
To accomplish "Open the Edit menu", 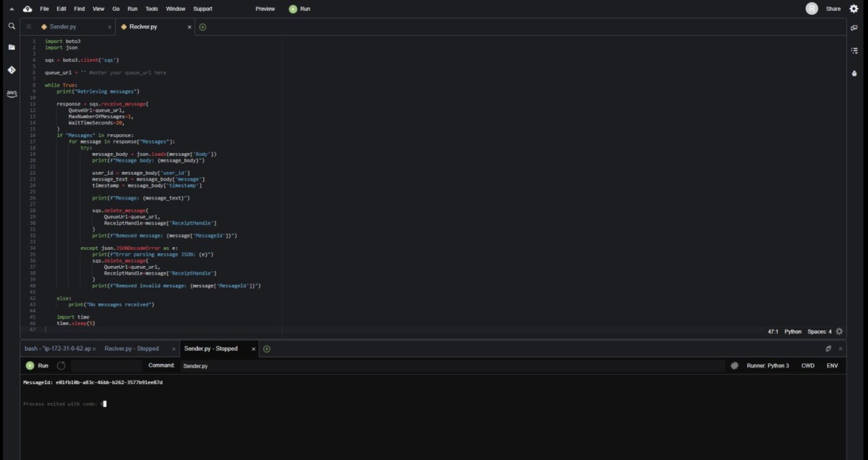I will point(61,9).
